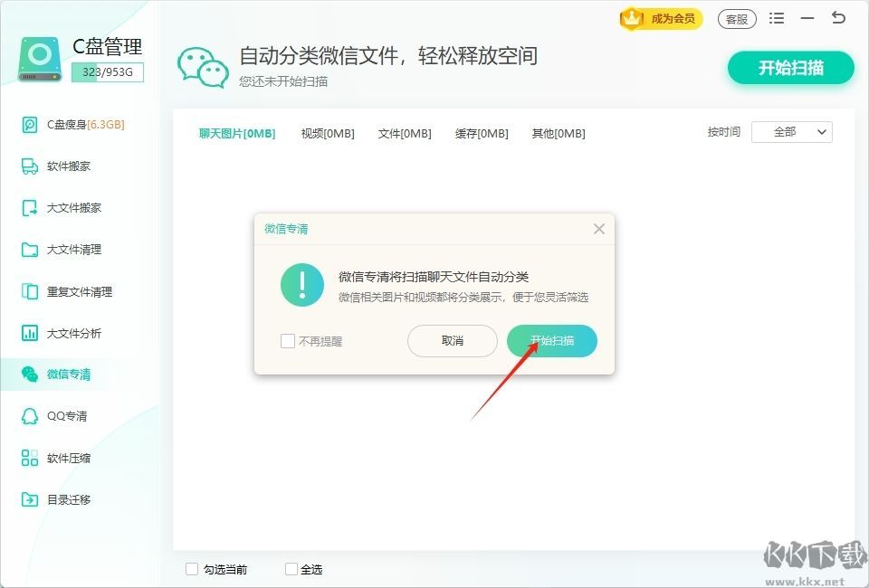The height and width of the screenshot is (588, 869).
Task: Expand the 按时间 全部 dropdown
Action: (x=791, y=132)
